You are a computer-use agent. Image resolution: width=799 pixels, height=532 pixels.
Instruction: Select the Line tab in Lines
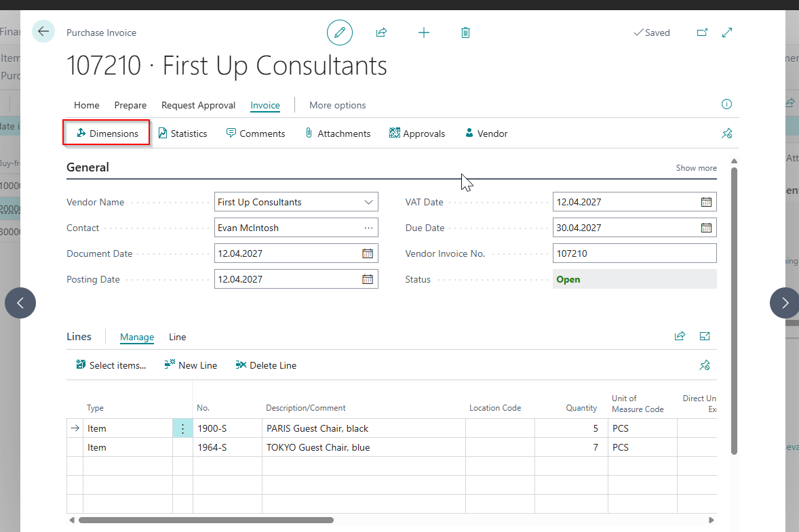177,337
